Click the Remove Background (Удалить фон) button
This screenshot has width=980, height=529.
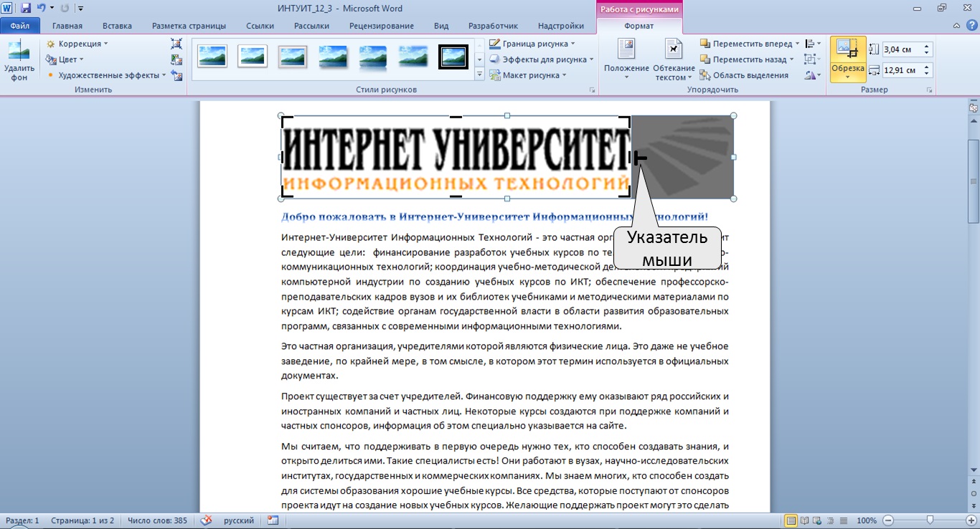click(x=19, y=60)
